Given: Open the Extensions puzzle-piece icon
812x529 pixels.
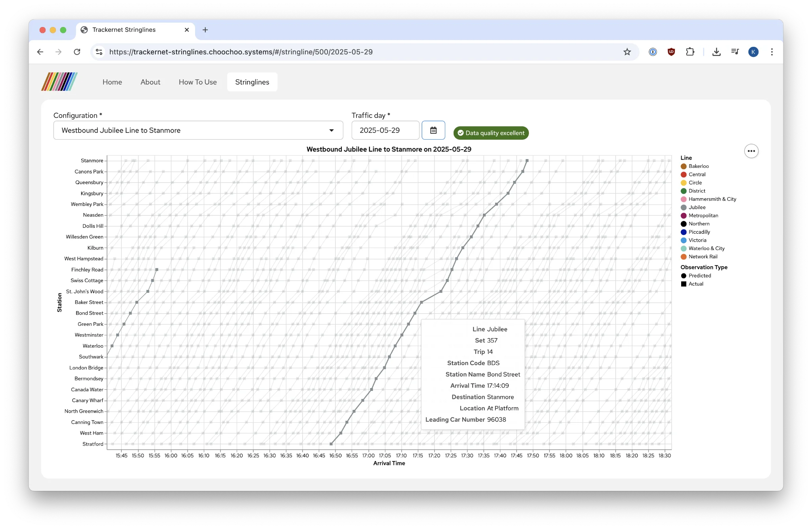Looking at the screenshot, I should coord(690,52).
